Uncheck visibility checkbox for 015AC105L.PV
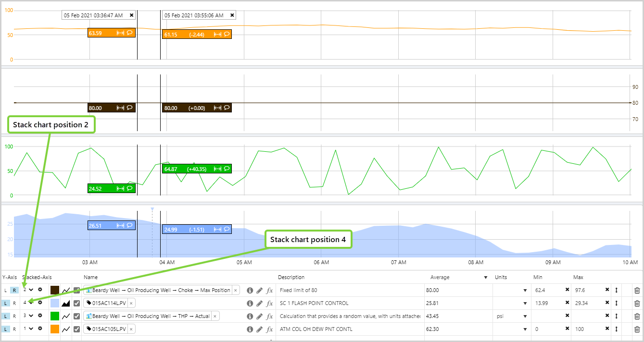The height and width of the screenshot is (342, 644). click(76, 329)
